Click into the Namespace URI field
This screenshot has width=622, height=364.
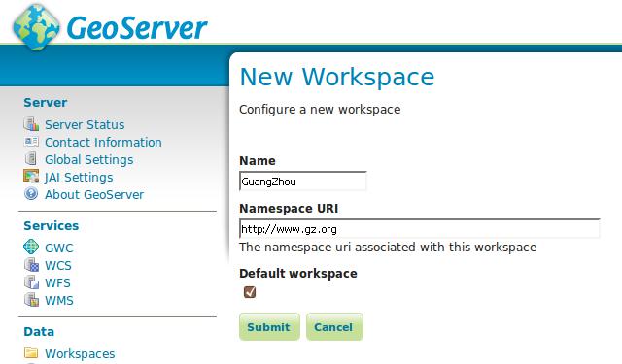(x=419, y=229)
